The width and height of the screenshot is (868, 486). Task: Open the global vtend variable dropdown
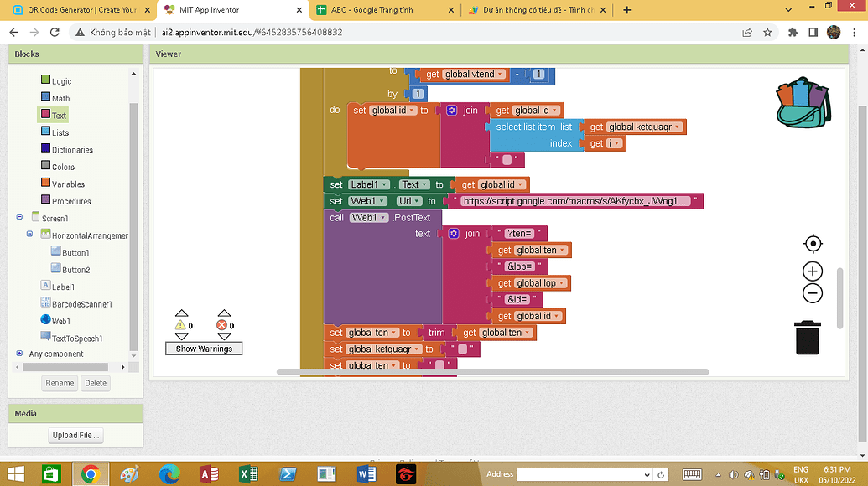pyautogui.click(x=501, y=75)
